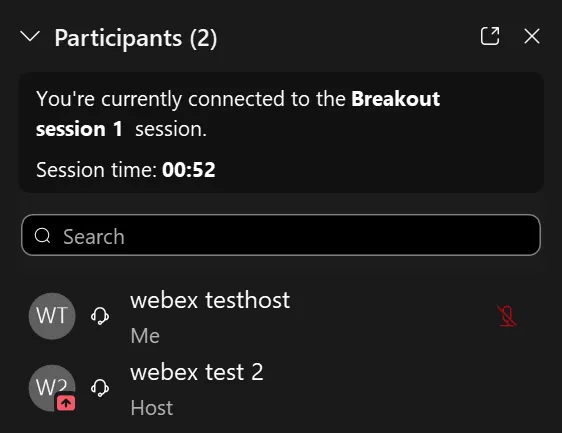Pop out the Participants panel
The width and height of the screenshot is (562, 433).
pyautogui.click(x=490, y=36)
